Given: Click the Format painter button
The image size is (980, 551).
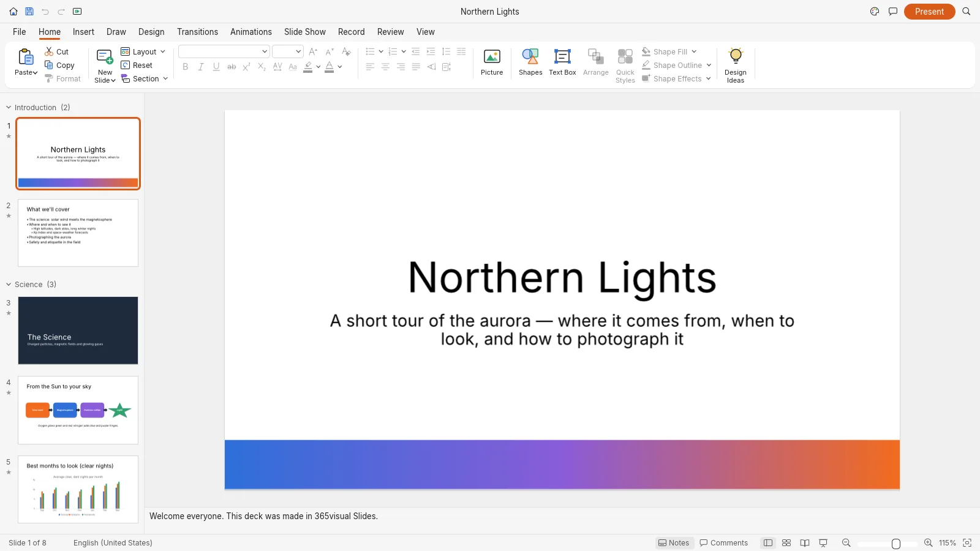Looking at the screenshot, I should pos(62,79).
